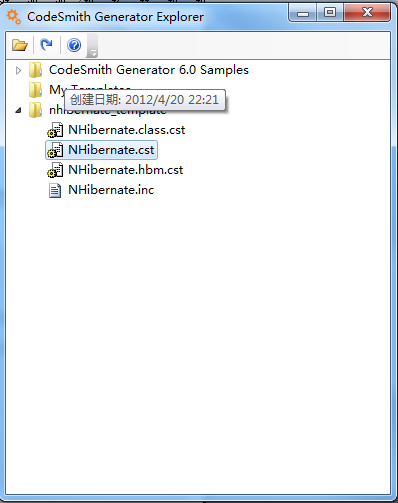Close the CodeSmith Generator Explorer window
This screenshot has height=503, width=398.
click(x=367, y=13)
